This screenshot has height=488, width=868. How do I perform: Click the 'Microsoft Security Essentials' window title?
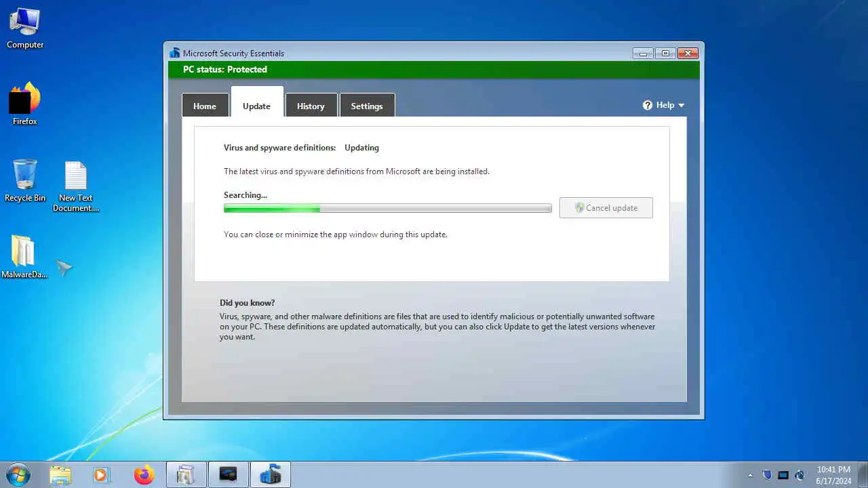[233, 54]
